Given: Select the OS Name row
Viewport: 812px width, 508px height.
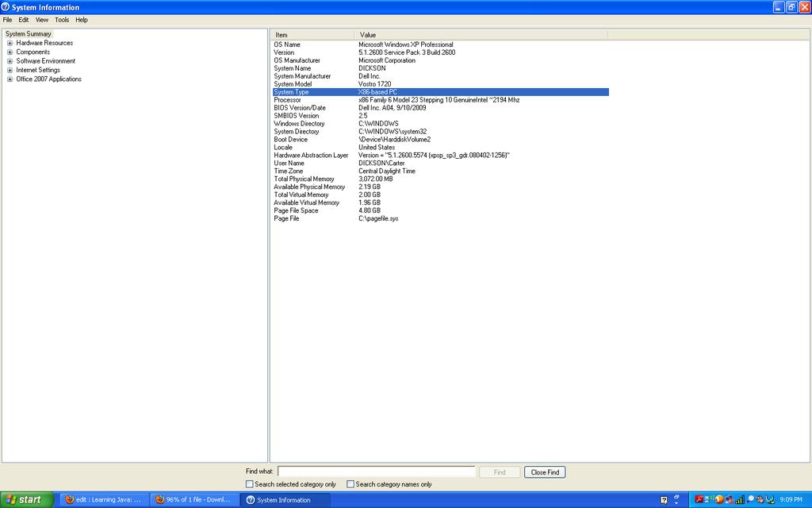Looking at the screenshot, I should [441, 44].
